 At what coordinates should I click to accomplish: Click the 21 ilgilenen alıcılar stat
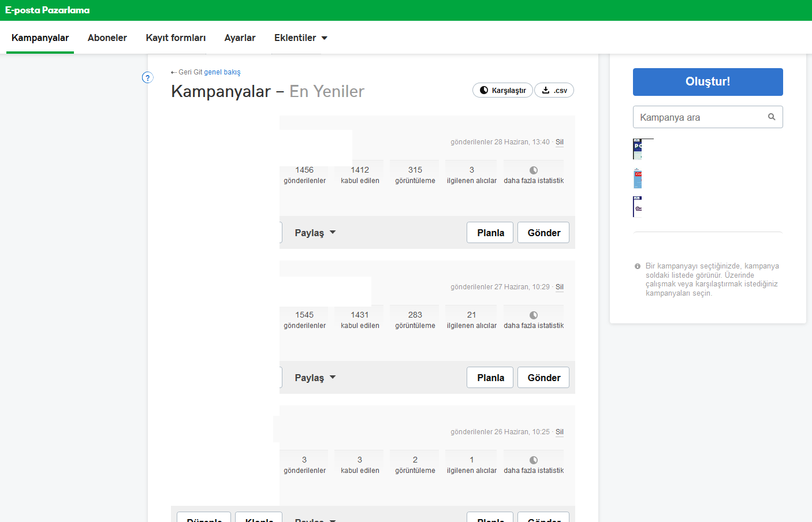[472, 320]
